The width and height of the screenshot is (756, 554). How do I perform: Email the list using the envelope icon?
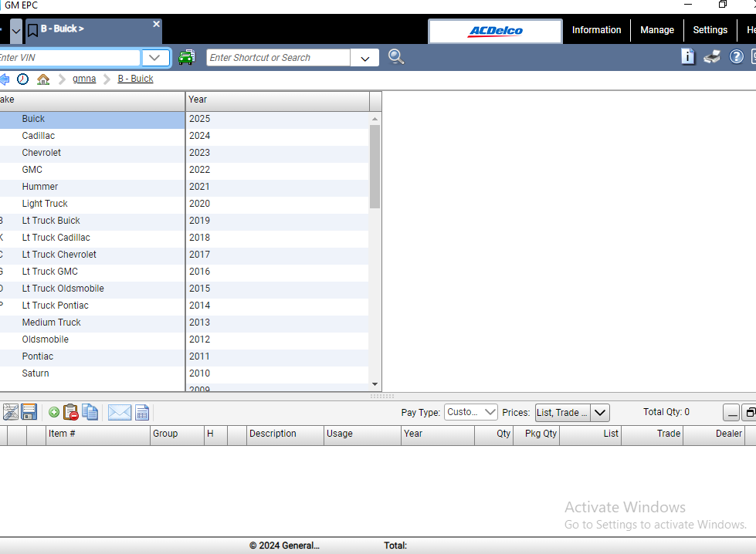coord(119,412)
